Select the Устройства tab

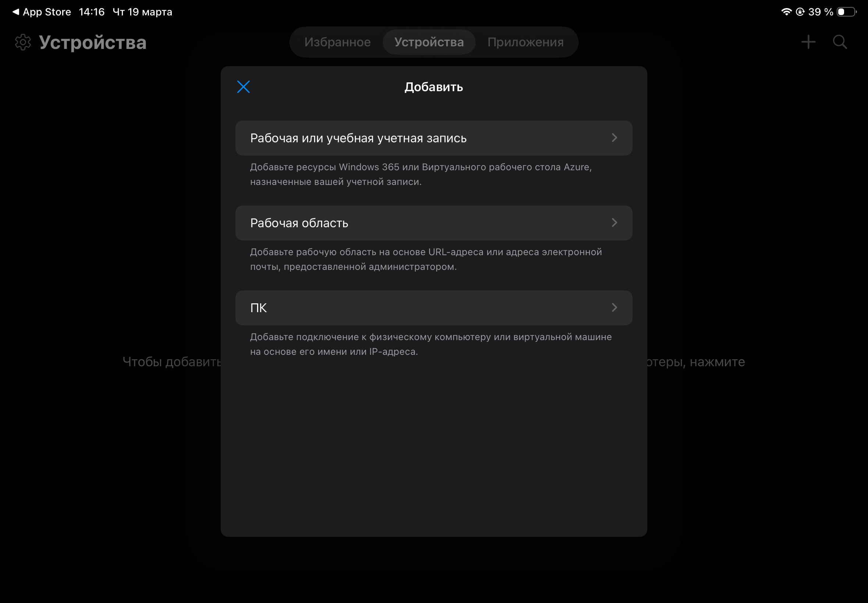point(429,42)
